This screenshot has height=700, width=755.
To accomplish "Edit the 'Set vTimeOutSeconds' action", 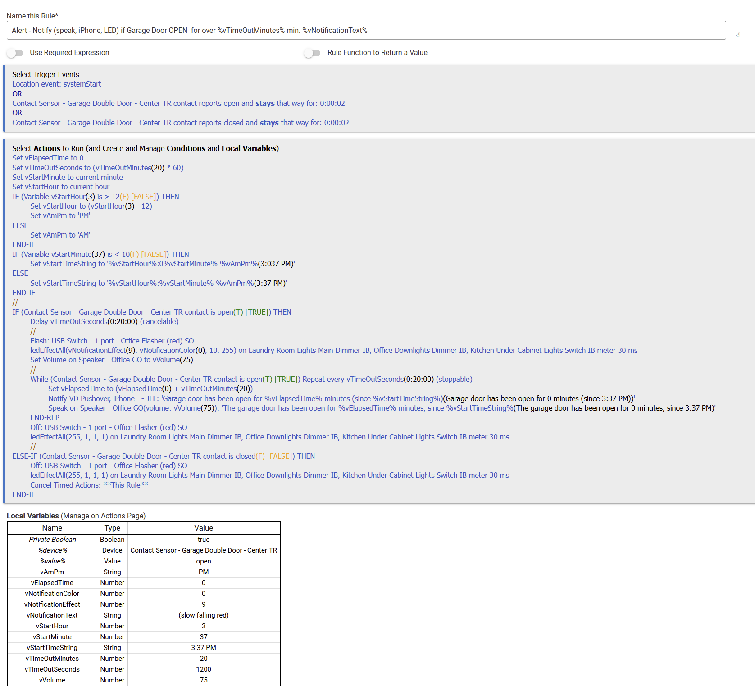I will pos(97,167).
